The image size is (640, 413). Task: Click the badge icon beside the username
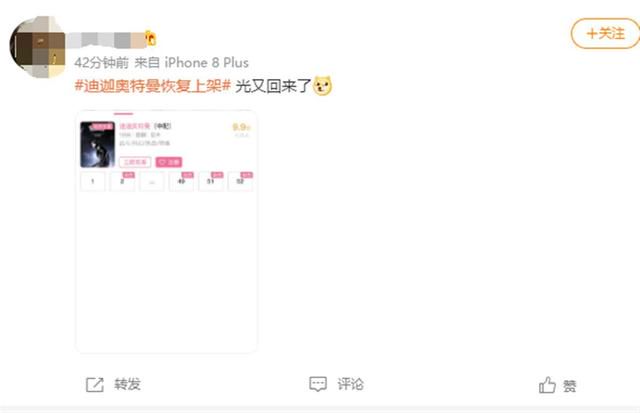point(151,38)
